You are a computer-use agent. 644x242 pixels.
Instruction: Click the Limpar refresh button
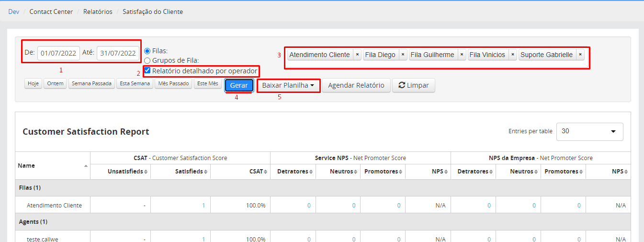(414, 85)
